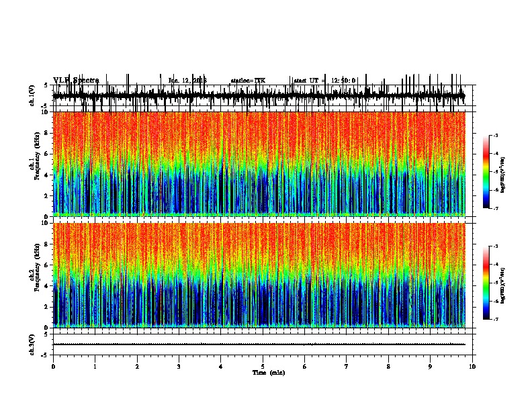Click the ch.1 spectrogram color scale bar
Screen dimensions: 532x411
486,172
